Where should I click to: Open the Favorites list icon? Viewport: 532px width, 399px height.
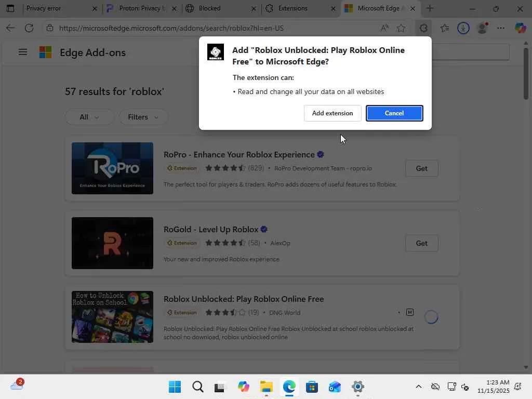pyautogui.click(x=445, y=28)
